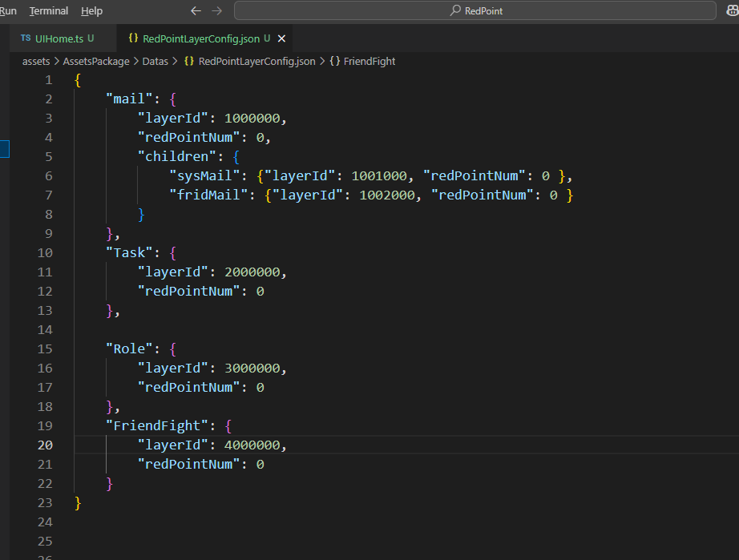The width and height of the screenshot is (739, 560).
Task: Click line number 10 in the gutter
Action: [45, 252]
